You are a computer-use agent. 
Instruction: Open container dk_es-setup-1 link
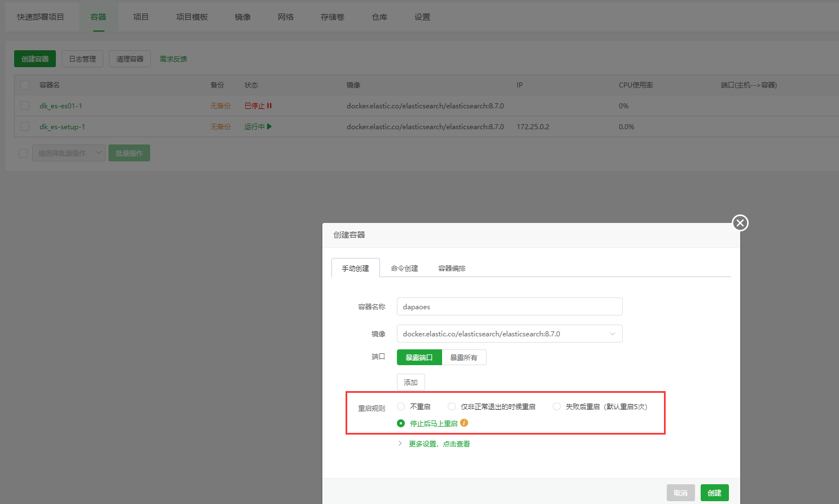tap(62, 126)
